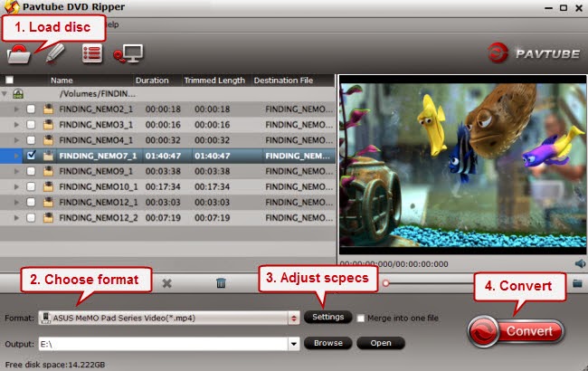This screenshot has width=588, height=371.
Task: Click the trash bin delete icon
Action: click(221, 283)
